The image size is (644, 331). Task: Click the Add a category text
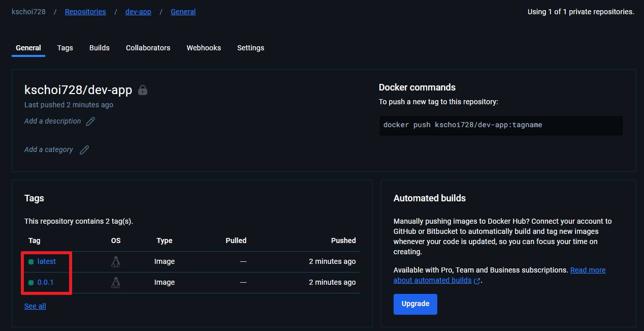pyautogui.click(x=49, y=149)
